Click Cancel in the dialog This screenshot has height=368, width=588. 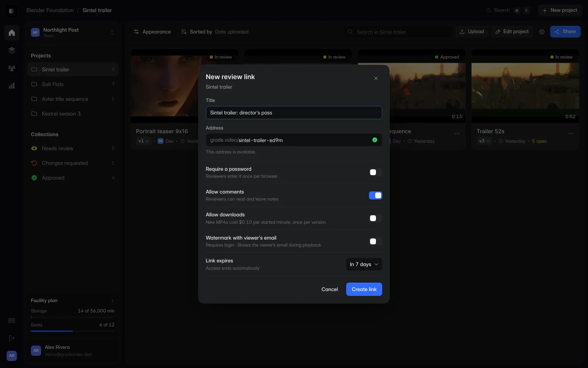pyautogui.click(x=330, y=289)
